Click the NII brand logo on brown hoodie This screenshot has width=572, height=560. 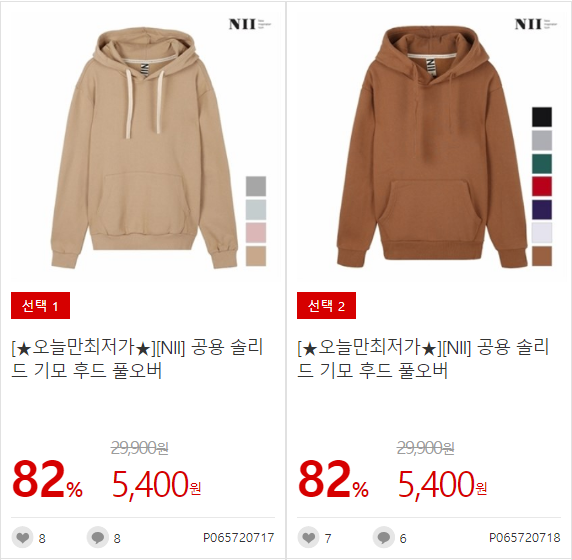pyautogui.click(x=536, y=24)
